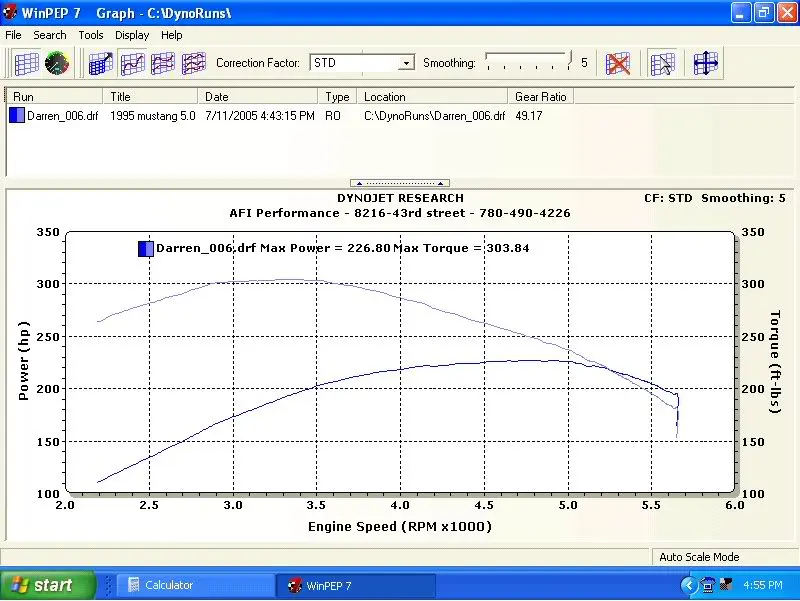This screenshot has height=601, width=800.
Task: Click the Title column header
Action: pos(151,96)
